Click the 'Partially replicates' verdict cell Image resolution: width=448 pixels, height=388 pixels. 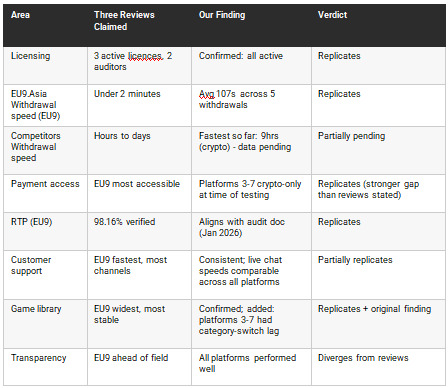(378, 275)
